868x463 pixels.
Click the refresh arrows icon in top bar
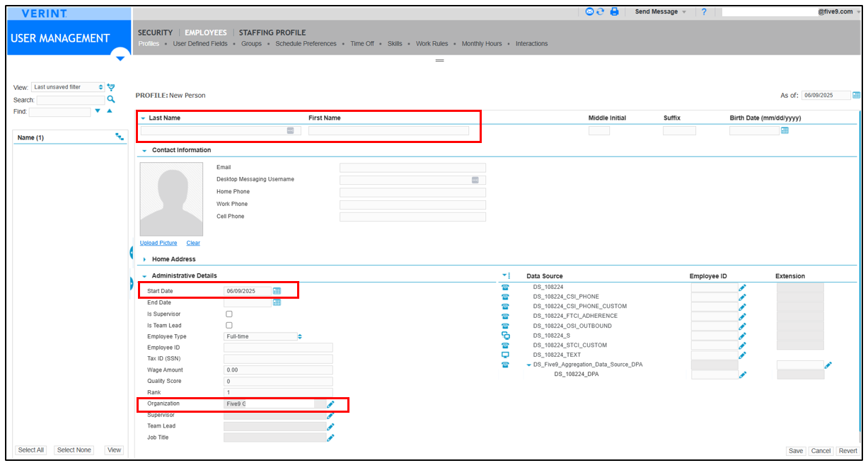point(600,11)
